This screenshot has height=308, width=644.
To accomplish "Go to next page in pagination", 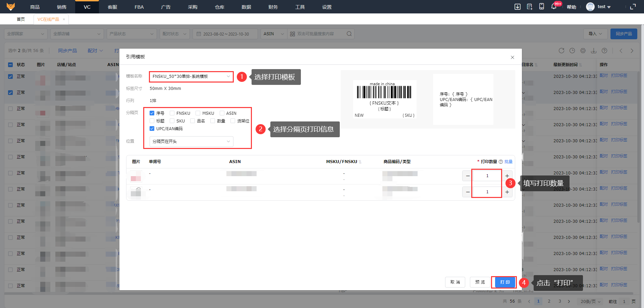I will [x=569, y=301].
